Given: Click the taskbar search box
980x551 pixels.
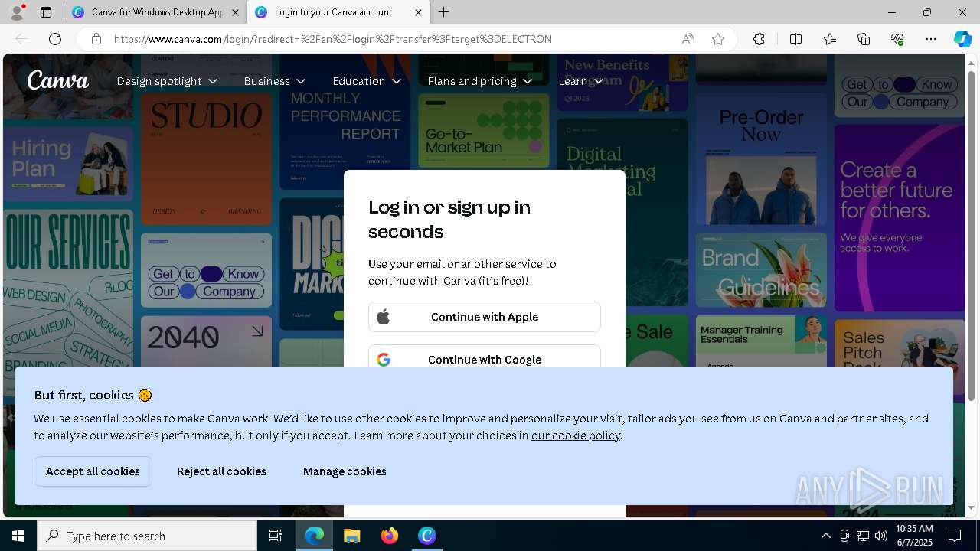Looking at the screenshot, I should (x=147, y=536).
